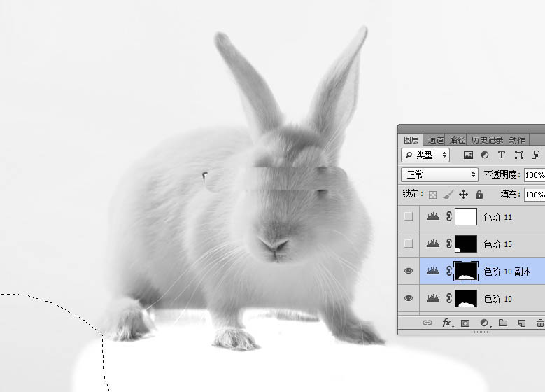
Task: Toggle lock all on layer
Action: [479, 195]
